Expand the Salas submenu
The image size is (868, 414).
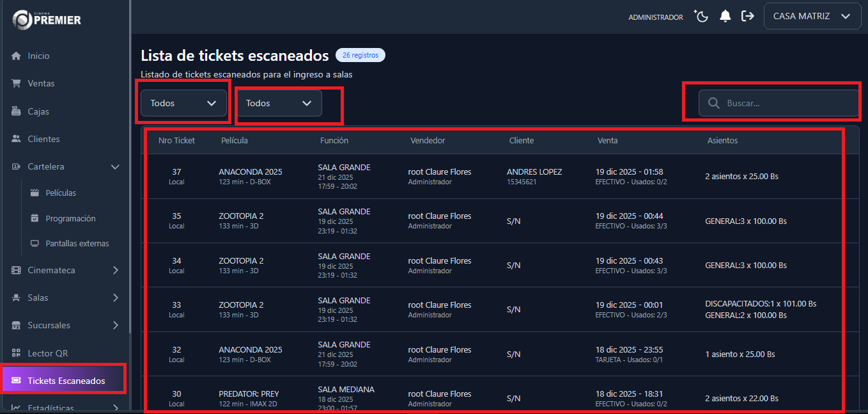(x=115, y=298)
